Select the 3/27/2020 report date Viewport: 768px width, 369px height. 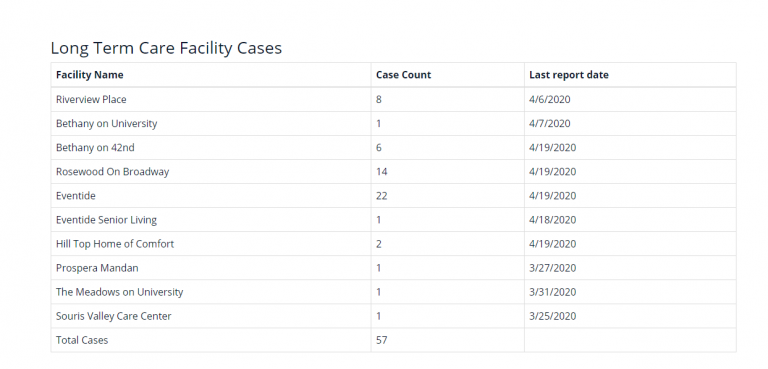pyautogui.click(x=552, y=268)
